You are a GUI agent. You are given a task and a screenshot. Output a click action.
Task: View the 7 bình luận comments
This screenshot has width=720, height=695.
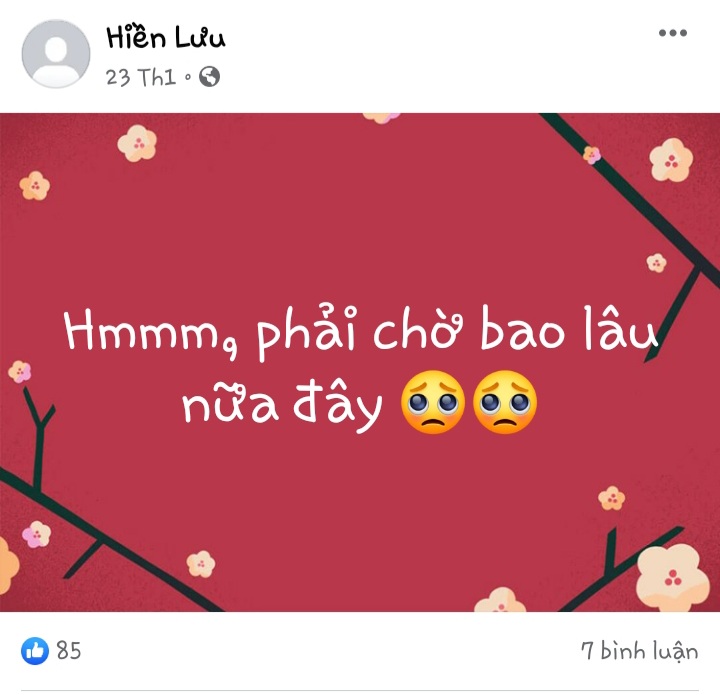tap(640, 651)
